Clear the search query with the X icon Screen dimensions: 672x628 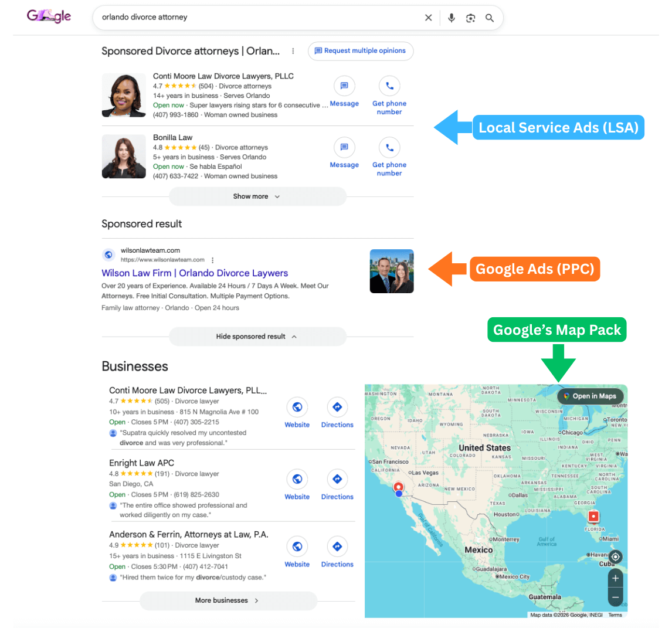coord(428,18)
